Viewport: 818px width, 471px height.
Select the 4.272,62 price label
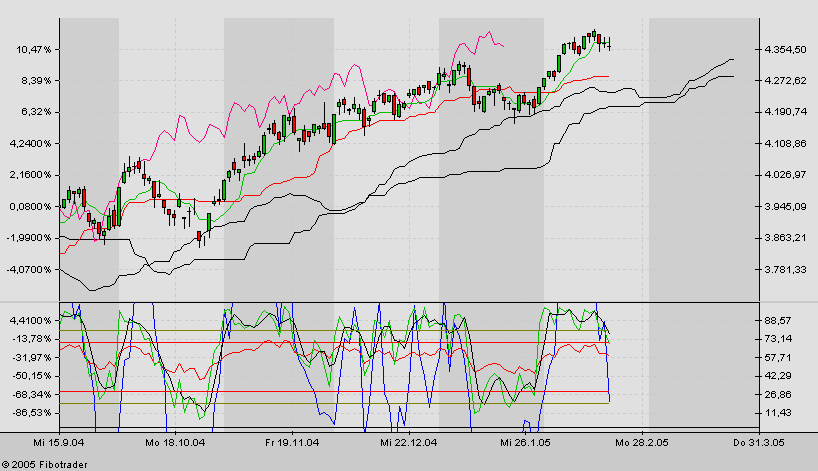click(785, 81)
